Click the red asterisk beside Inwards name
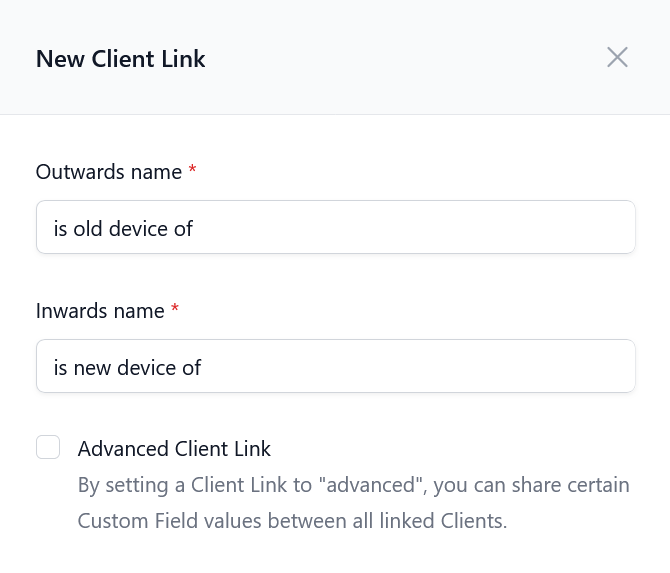 coord(175,310)
